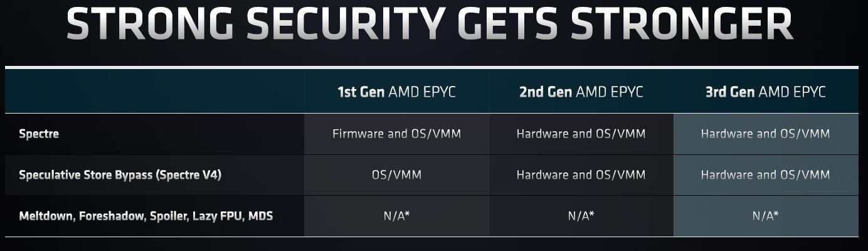Image resolution: width=868 pixels, height=251 pixels.
Task: Select the 3rd Gen AMD EPYC column header
Action: [765, 92]
